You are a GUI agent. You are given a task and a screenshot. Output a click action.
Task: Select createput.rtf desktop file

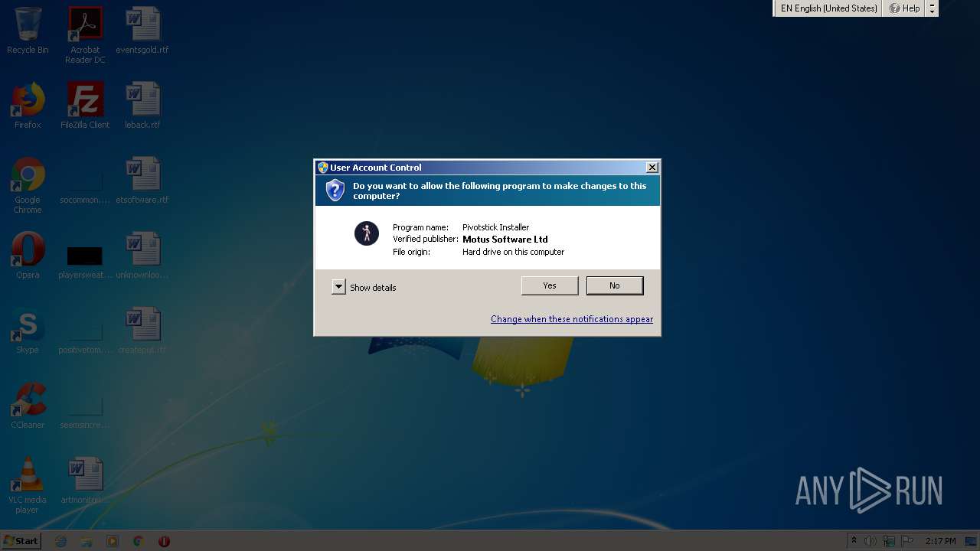[x=142, y=331]
